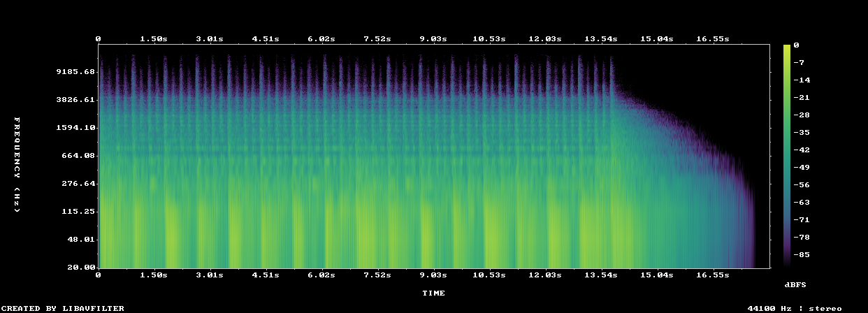Click the 1594.10 frequency axis label
868x313 pixels.
[x=75, y=128]
